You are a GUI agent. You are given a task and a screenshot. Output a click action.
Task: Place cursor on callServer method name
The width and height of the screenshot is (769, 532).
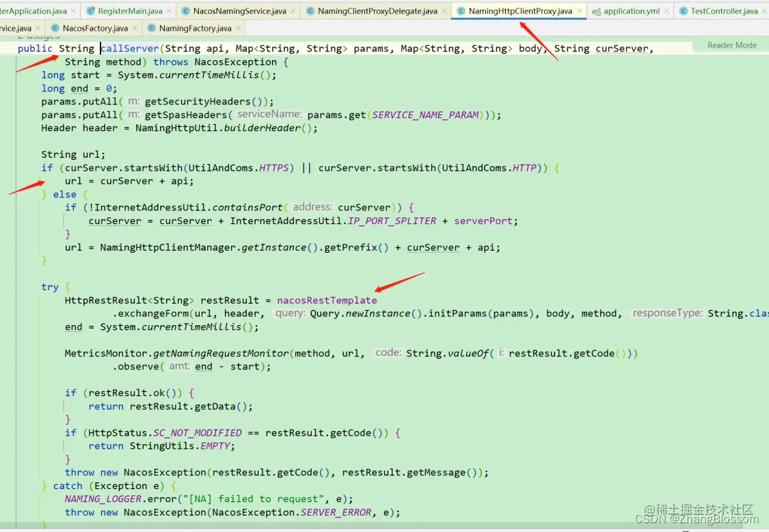point(129,48)
